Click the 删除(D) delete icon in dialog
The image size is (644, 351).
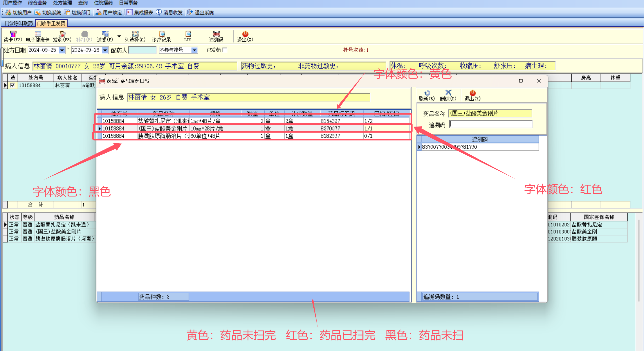(448, 93)
